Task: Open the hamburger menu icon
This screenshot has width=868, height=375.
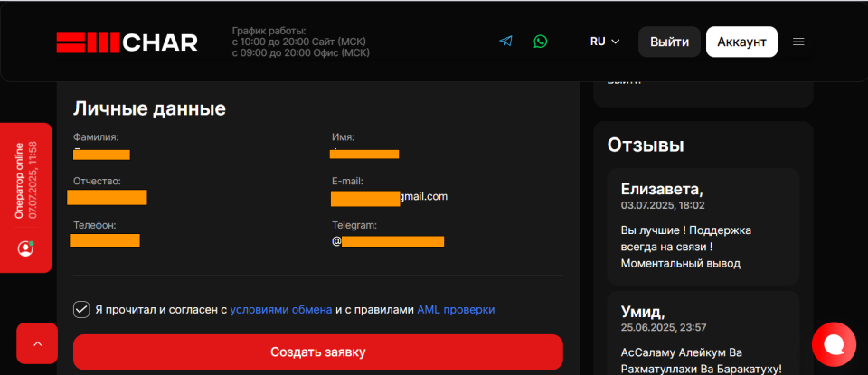Action: [x=798, y=42]
